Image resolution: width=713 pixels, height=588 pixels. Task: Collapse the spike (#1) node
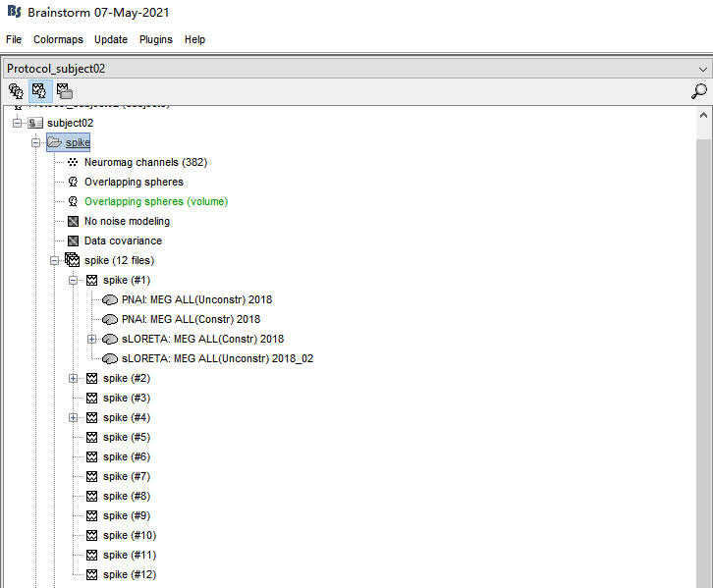(x=74, y=280)
